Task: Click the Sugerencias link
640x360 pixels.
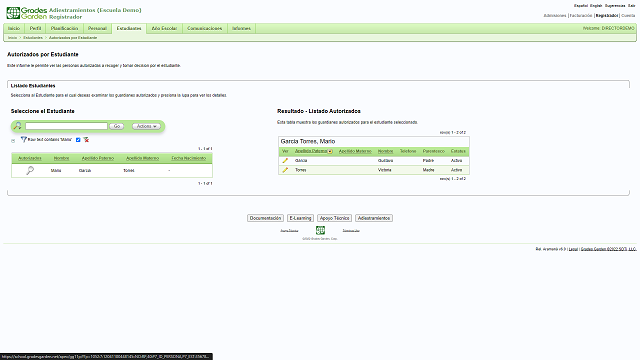Action: pyautogui.click(x=615, y=6)
